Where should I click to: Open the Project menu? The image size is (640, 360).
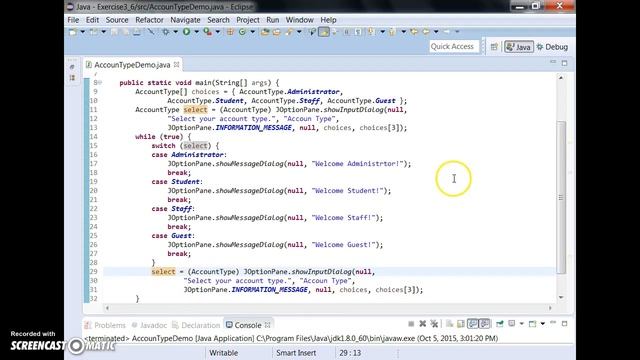(x=248, y=20)
